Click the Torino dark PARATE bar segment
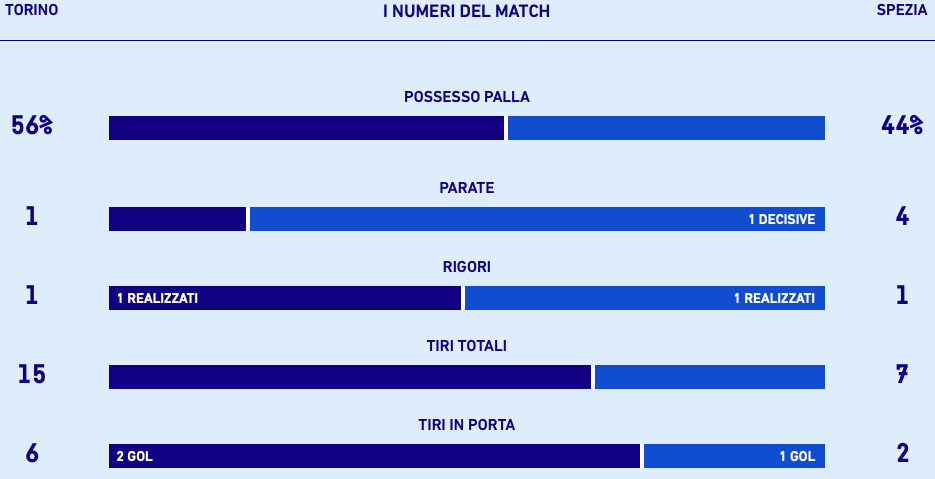Image resolution: width=935 pixels, height=479 pixels. point(177,219)
